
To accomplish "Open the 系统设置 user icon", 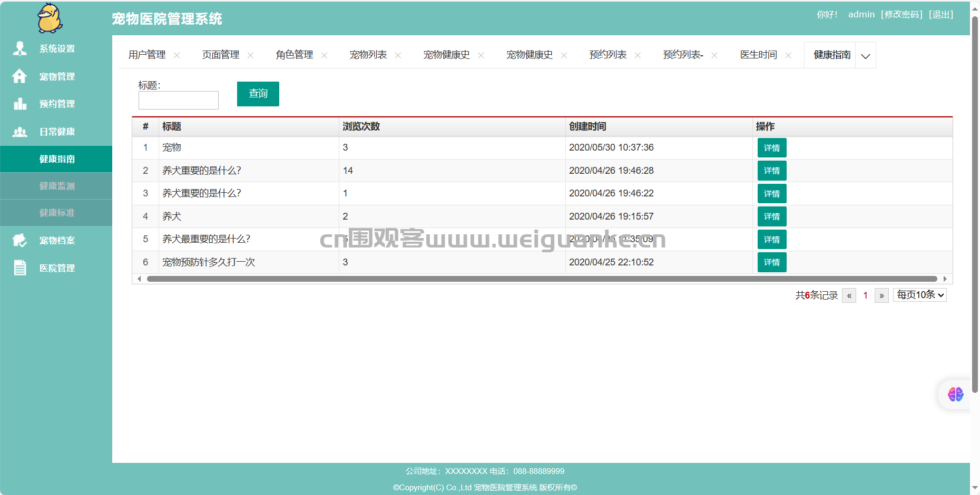I will (x=20, y=48).
